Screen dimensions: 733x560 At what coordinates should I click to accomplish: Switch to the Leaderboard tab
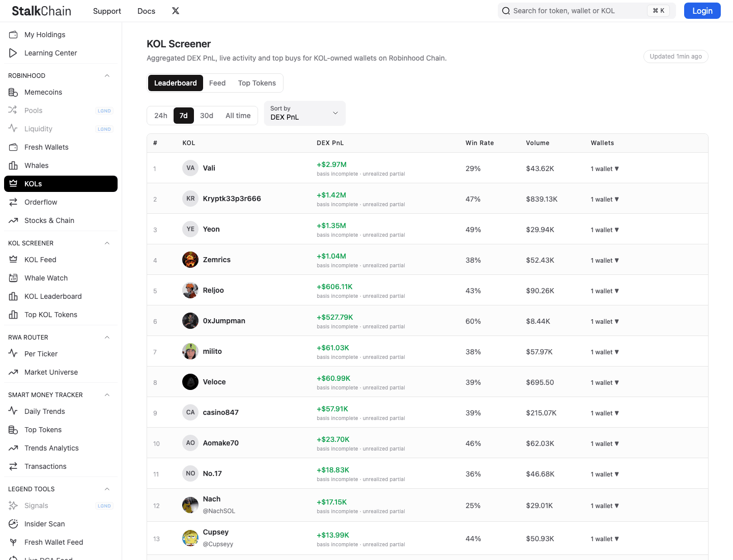coord(176,83)
